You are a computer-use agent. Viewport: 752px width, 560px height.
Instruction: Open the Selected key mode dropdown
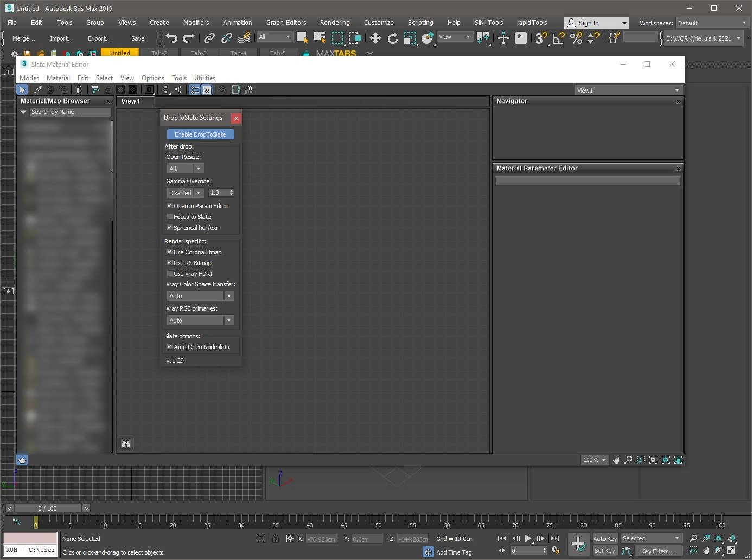tap(651, 538)
